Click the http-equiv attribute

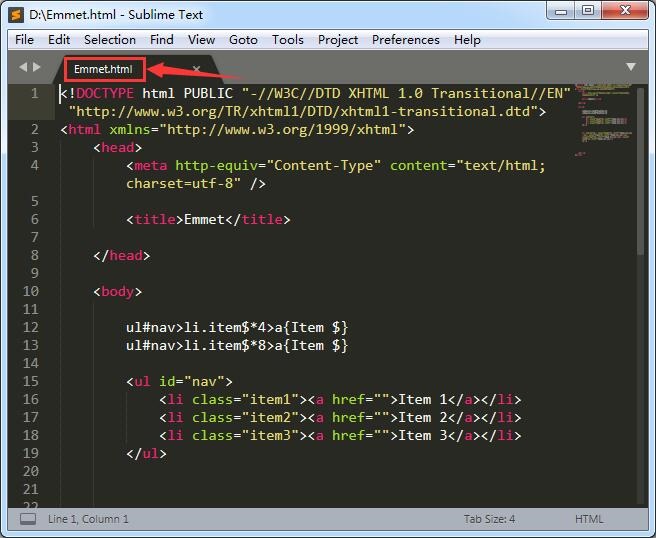pyautogui.click(x=217, y=166)
